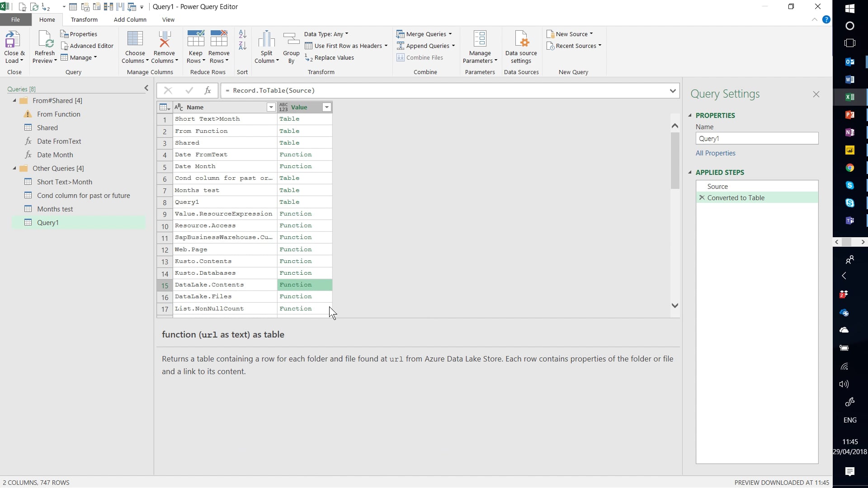Click Use First Row as Headers
Screen dimensions: 868x488
346,46
